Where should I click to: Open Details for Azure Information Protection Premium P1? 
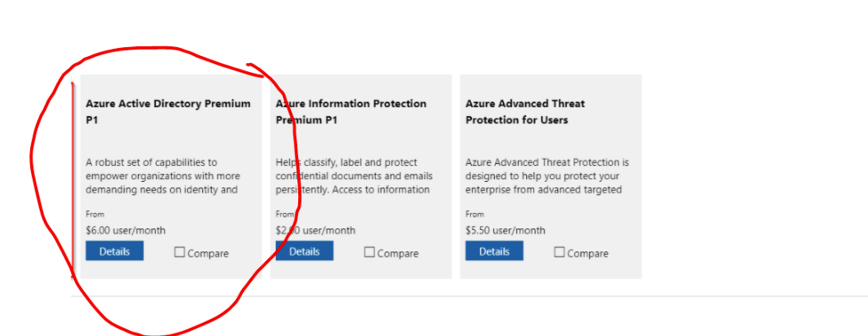304,250
